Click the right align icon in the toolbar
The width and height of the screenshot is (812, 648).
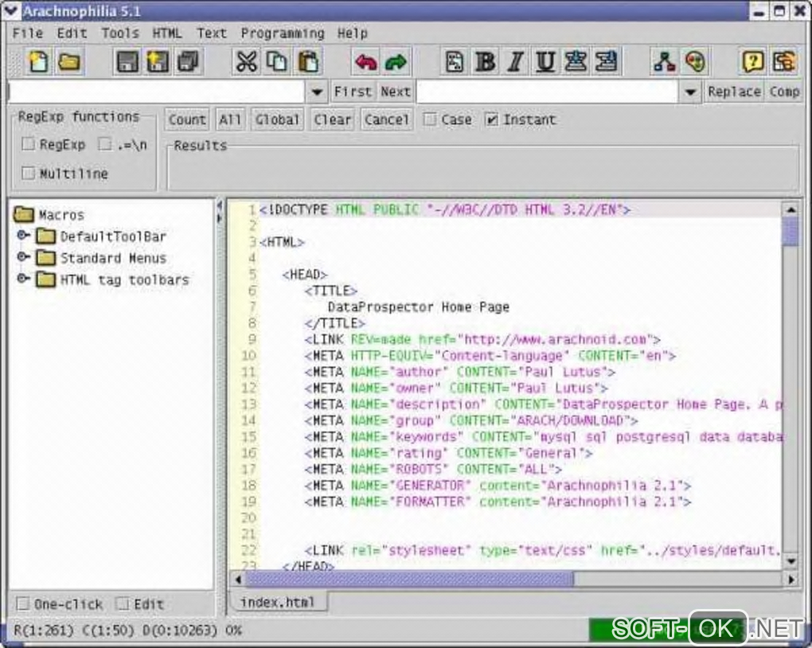click(x=607, y=61)
